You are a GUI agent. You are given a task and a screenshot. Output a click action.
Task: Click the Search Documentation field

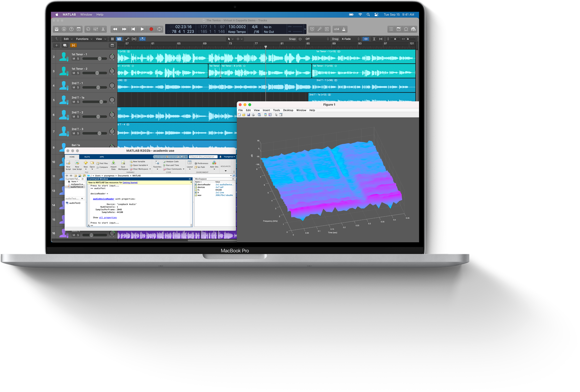pyautogui.click(x=203, y=157)
